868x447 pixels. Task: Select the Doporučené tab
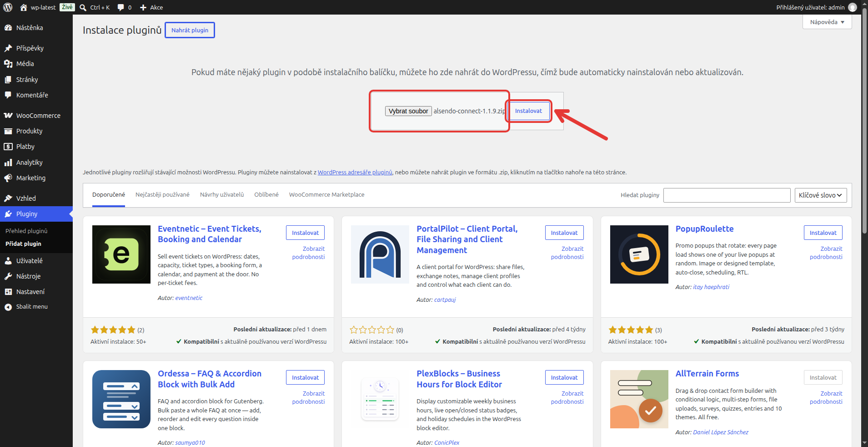(x=109, y=195)
